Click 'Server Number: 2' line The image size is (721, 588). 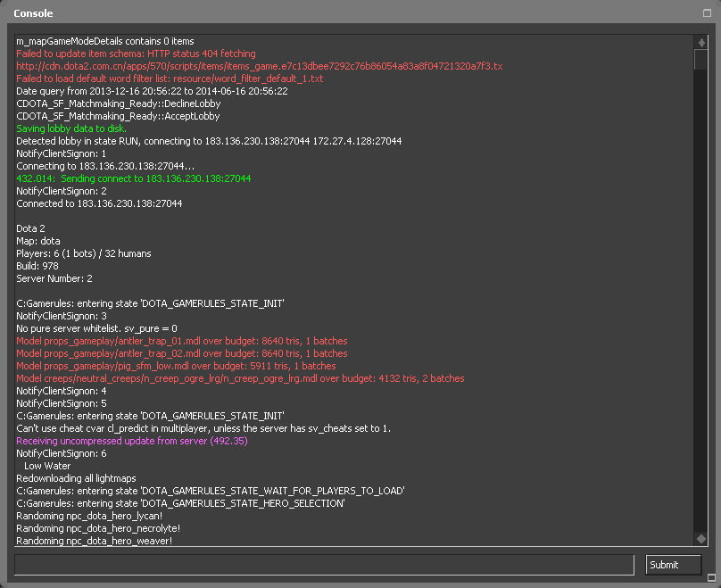point(54,278)
